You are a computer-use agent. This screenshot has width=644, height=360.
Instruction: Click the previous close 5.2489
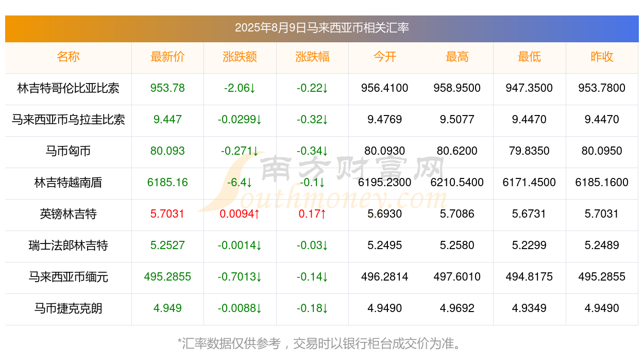point(602,246)
